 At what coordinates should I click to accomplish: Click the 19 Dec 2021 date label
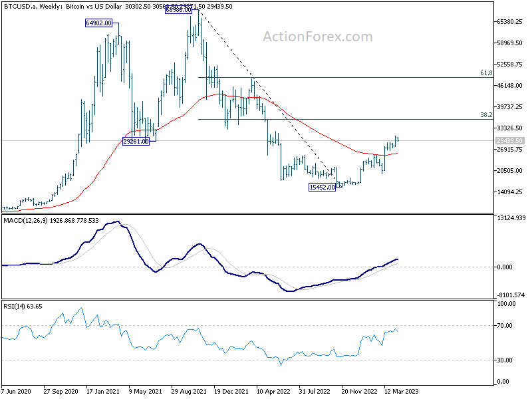pos(231,392)
